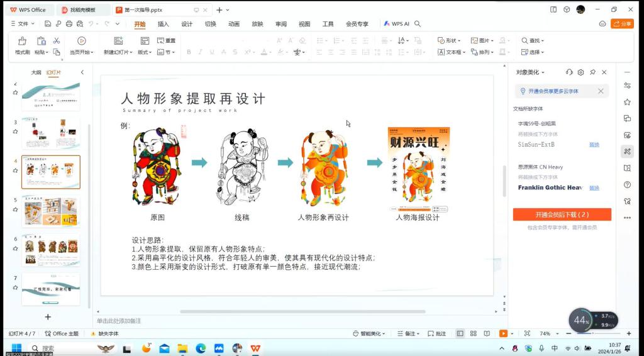Click the Copy icon below the scissors
This screenshot has width=644, height=356.
pyautogui.click(x=57, y=52)
